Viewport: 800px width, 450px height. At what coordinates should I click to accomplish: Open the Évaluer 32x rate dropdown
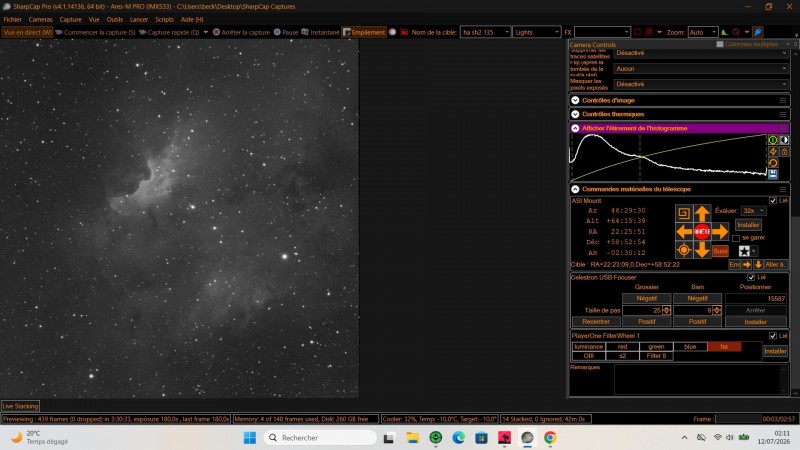pyautogui.click(x=753, y=211)
